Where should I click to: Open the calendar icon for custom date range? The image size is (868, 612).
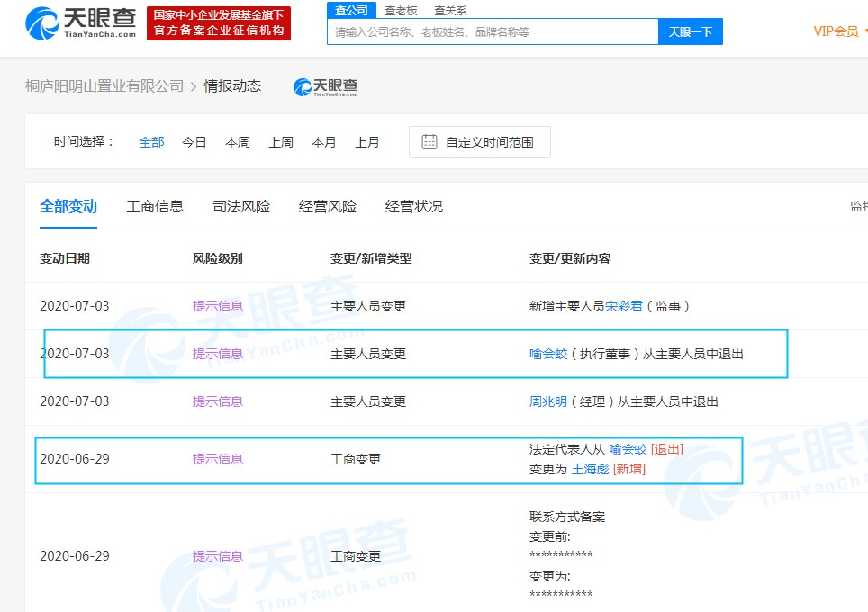point(429,142)
